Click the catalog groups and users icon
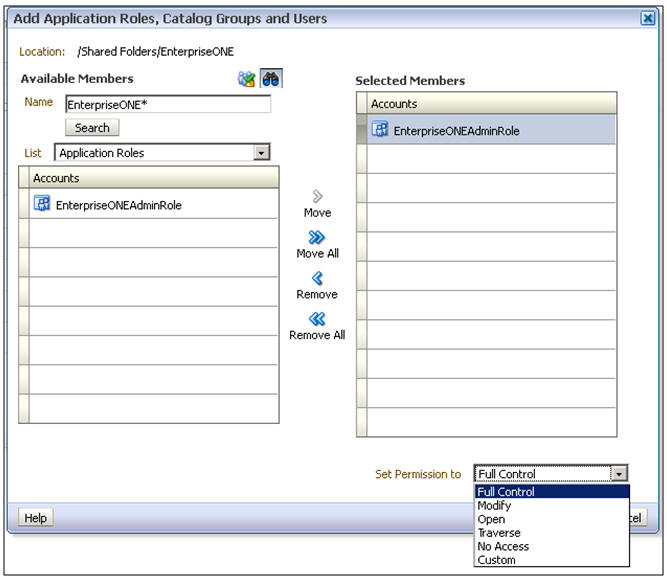Screen dimensions: 667x578 246,79
